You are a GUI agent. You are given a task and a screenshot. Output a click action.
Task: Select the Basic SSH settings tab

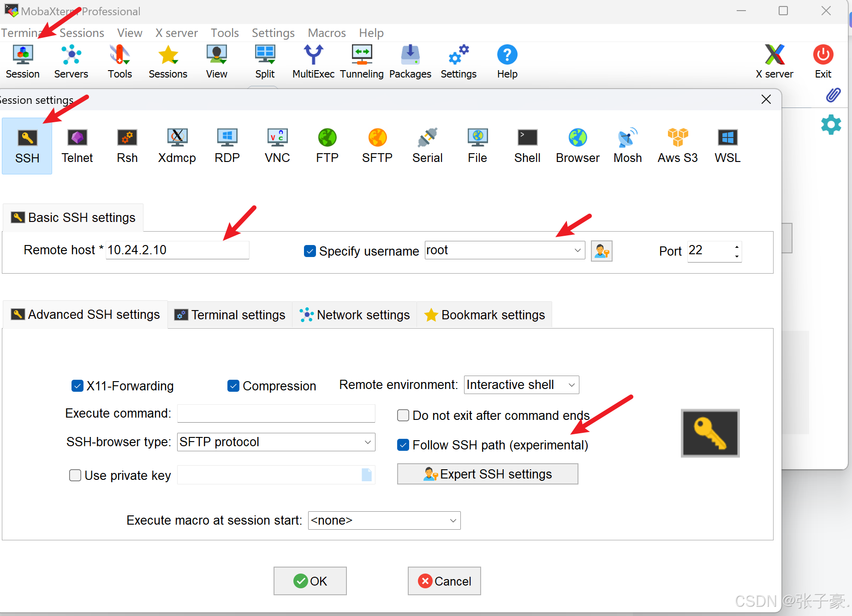point(73,218)
